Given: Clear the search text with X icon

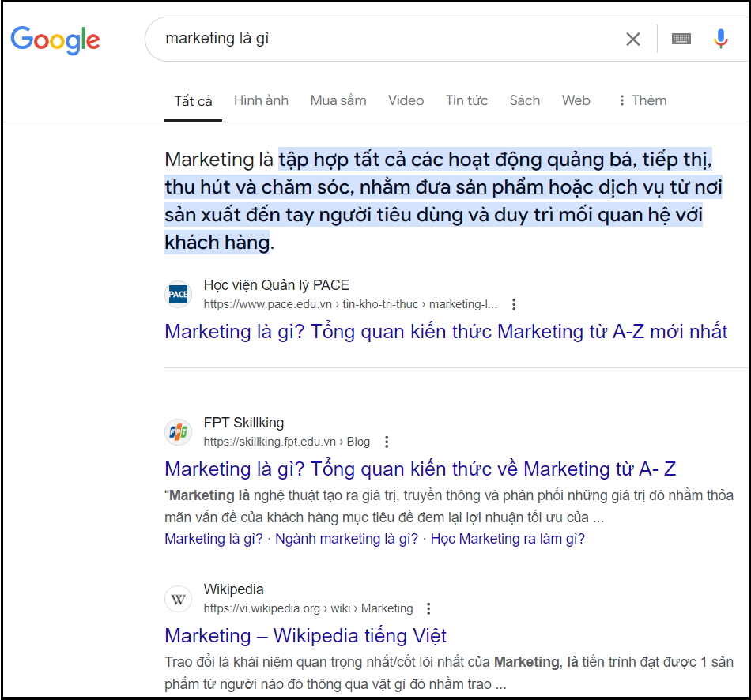Looking at the screenshot, I should click(632, 39).
